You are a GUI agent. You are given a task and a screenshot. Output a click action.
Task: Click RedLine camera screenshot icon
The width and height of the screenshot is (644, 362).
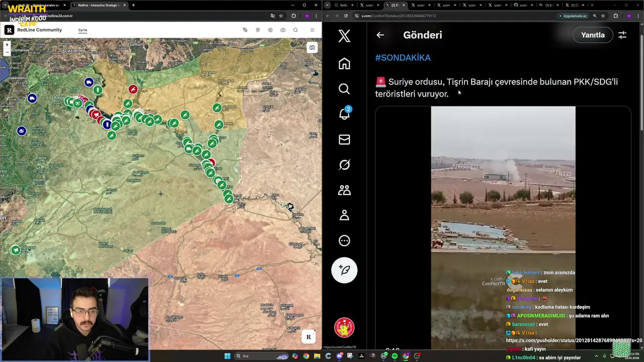pos(283,30)
